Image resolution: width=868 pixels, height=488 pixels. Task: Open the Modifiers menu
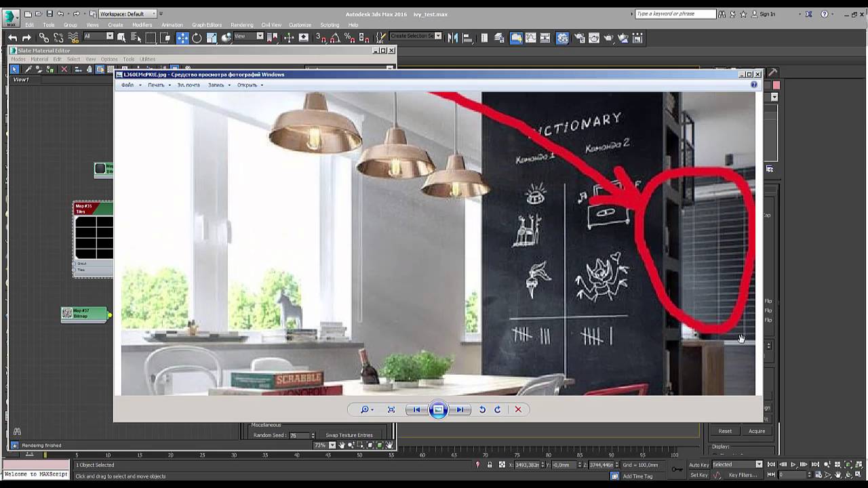pos(142,25)
